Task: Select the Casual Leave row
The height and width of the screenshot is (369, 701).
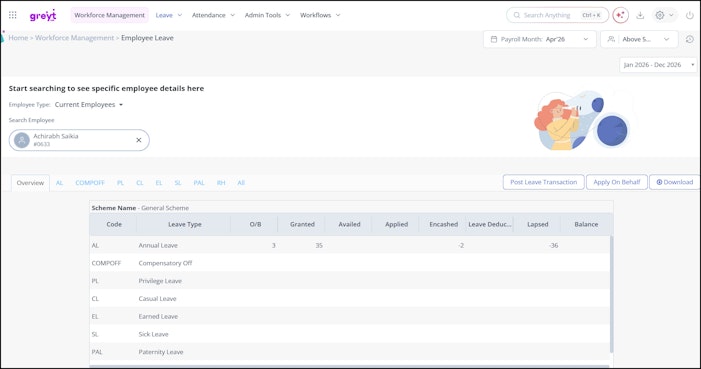Action: tap(350, 299)
